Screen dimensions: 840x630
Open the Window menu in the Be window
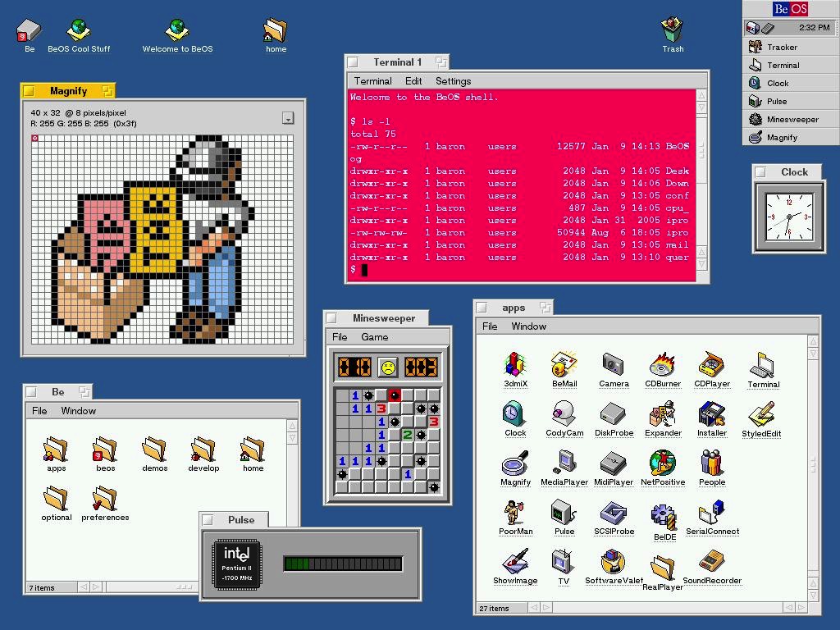[79, 411]
